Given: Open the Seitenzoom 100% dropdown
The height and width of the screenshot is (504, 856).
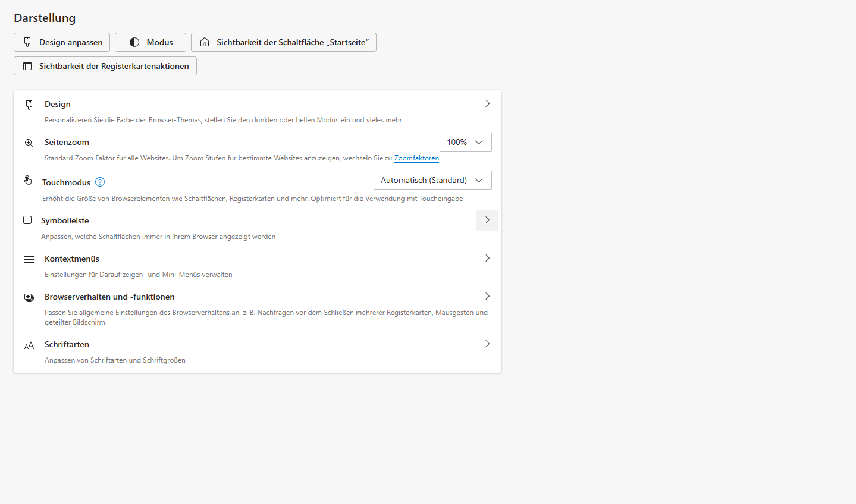Looking at the screenshot, I should coord(465,142).
